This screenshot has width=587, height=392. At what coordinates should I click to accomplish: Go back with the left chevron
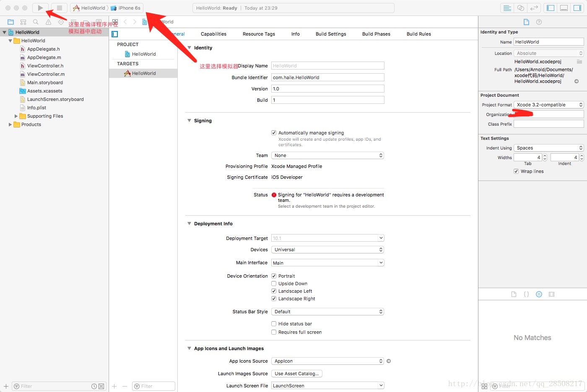click(x=125, y=22)
